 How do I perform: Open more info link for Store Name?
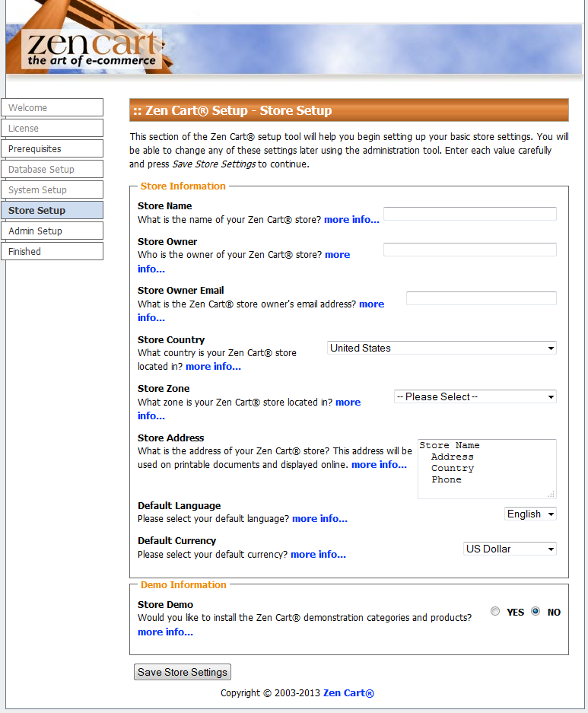point(351,220)
